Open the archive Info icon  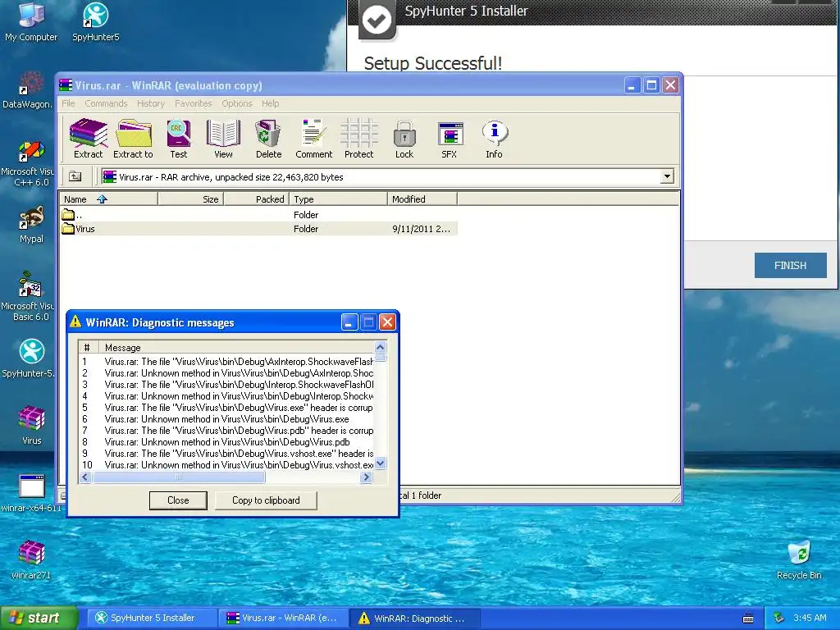[494, 139]
